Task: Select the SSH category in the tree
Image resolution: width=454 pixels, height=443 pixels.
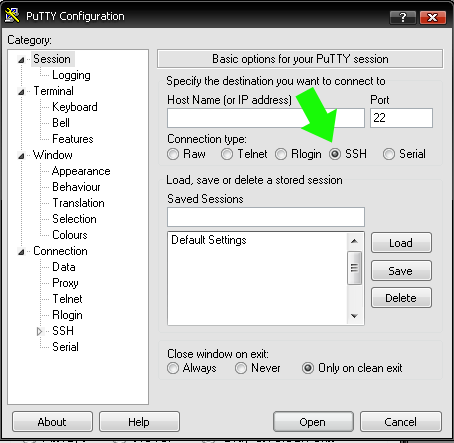Action: pos(63,331)
